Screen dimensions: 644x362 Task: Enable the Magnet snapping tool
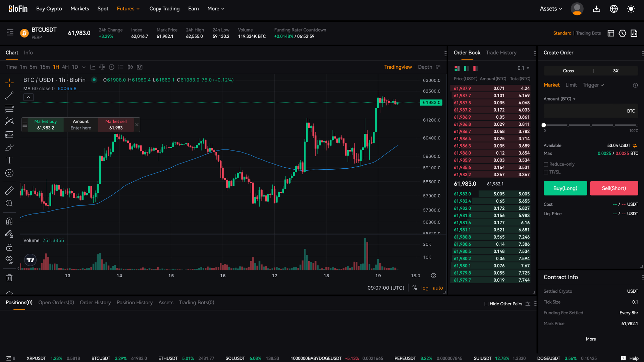pyautogui.click(x=9, y=221)
